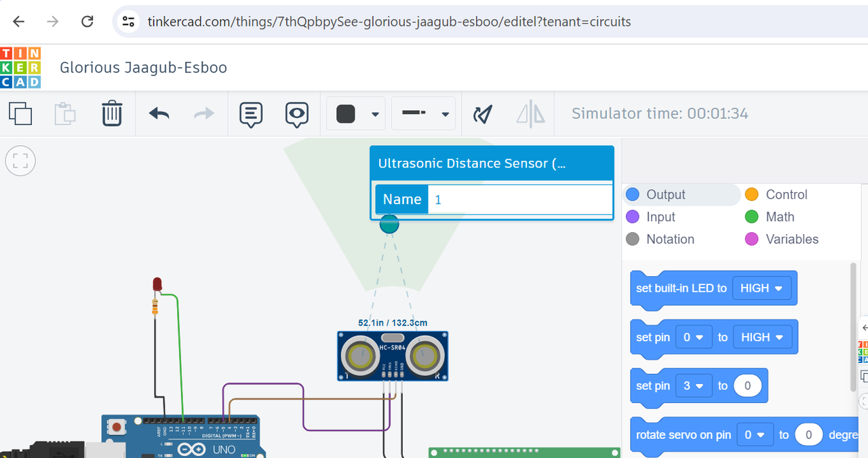Select the Control blocks category

tap(776, 195)
